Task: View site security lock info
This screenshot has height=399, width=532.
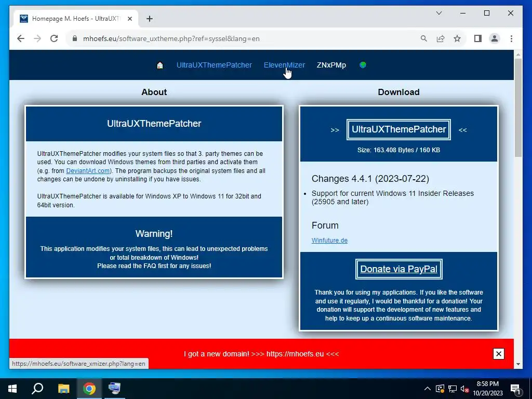Action: 75,38
